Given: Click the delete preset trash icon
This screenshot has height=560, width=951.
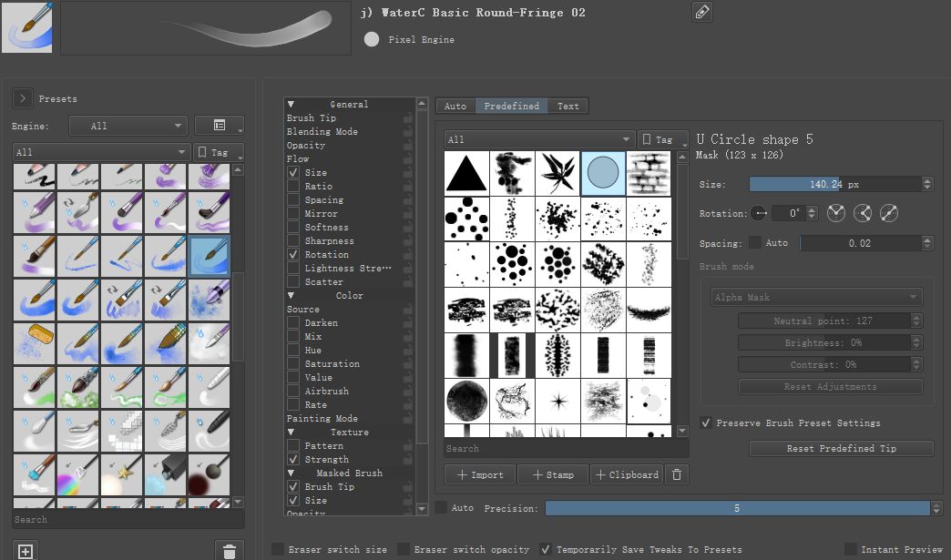Looking at the screenshot, I should (230, 550).
